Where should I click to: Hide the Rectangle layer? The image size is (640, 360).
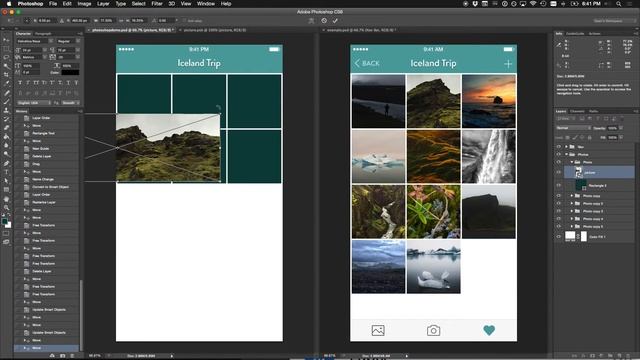tap(559, 185)
